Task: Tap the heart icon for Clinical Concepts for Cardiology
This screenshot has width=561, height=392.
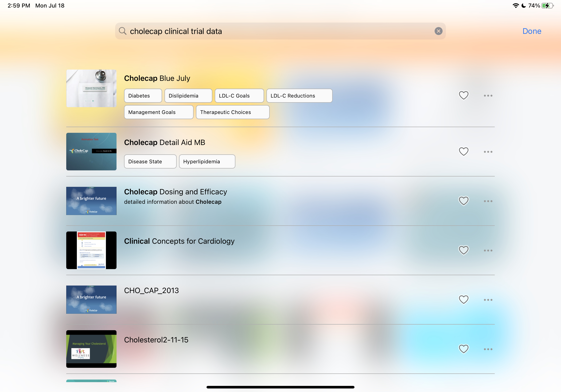Action: [464, 250]
